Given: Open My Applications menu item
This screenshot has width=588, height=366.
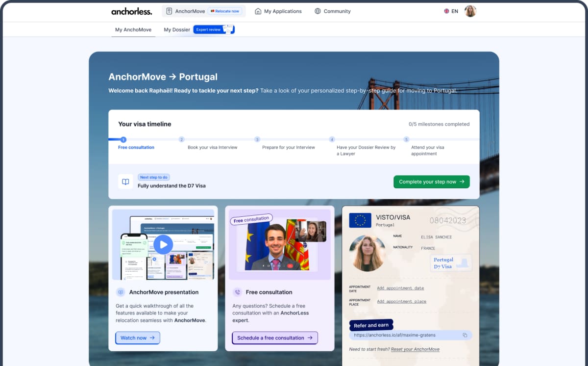Looking at the screenshot, I should coord(278,11).
